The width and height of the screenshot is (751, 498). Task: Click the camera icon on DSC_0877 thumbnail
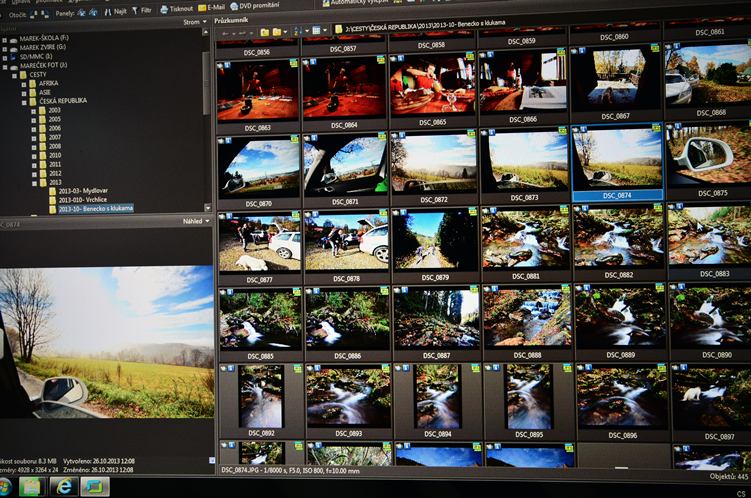pyautogui.click(x=221, y=218)
